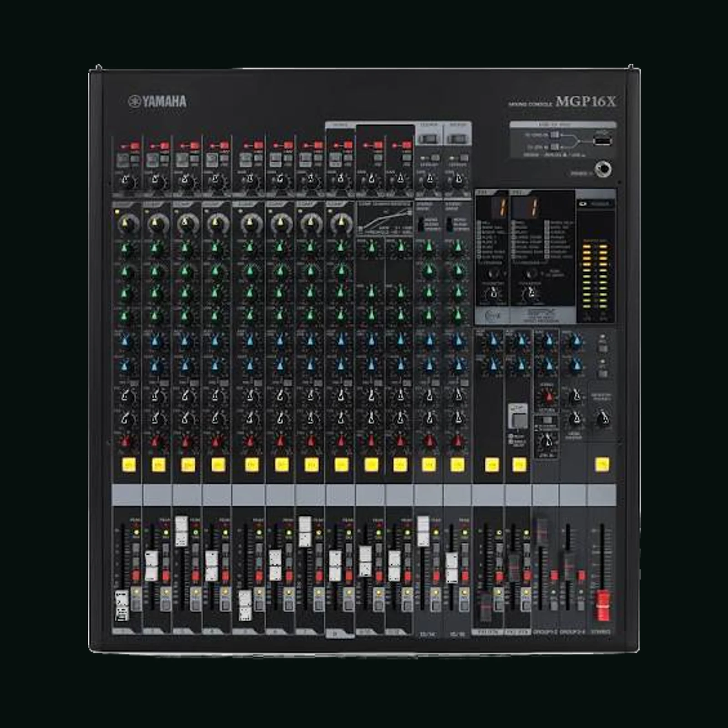Toggle the channel 13/14 stereo mode switch
The width and height of the screenshot is (728, 728).
(421, 224)
